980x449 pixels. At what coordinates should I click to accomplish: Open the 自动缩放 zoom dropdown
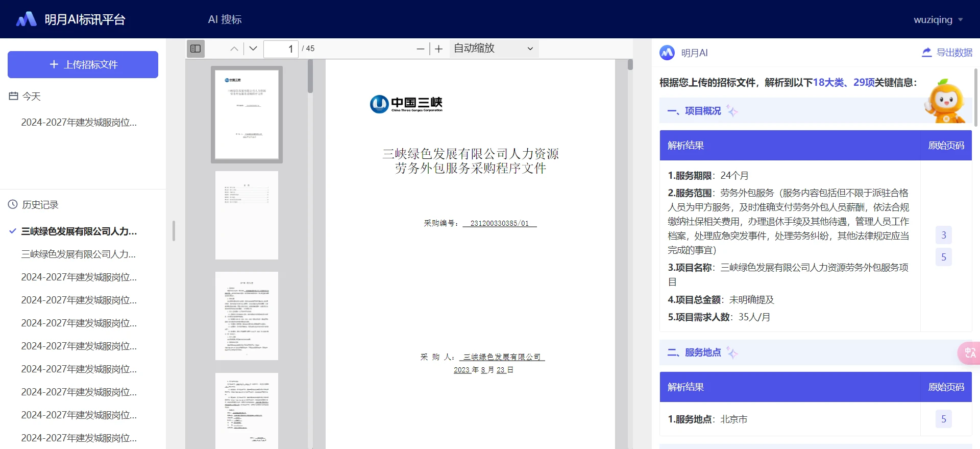click(494, 49)
